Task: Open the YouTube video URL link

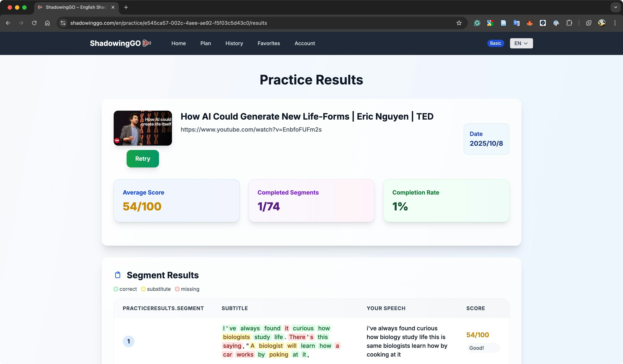Action: coord(251,129)
